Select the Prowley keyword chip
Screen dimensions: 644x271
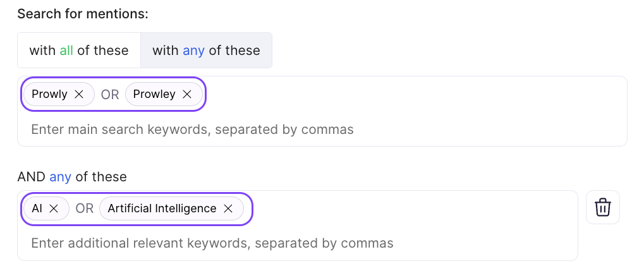[154, 94]
